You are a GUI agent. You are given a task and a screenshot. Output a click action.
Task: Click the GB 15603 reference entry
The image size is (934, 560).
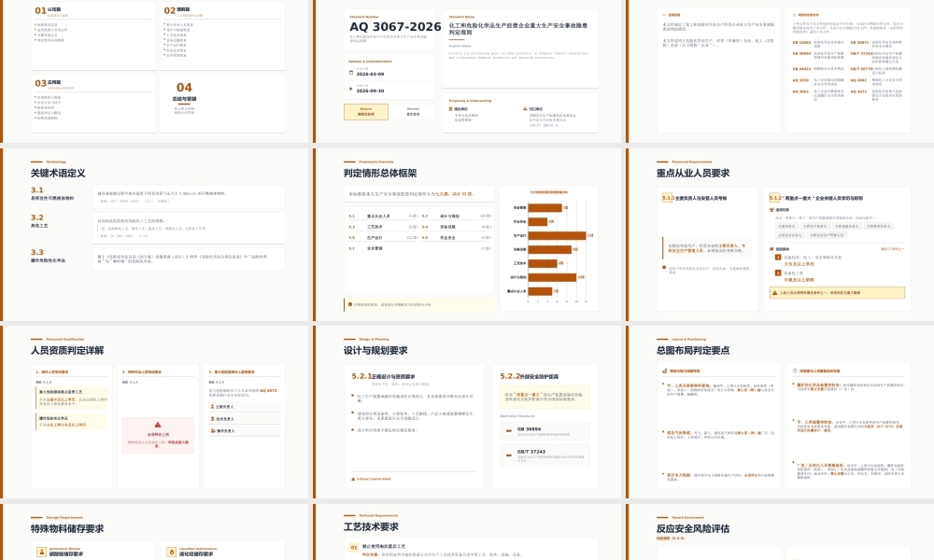coord(818,44)
